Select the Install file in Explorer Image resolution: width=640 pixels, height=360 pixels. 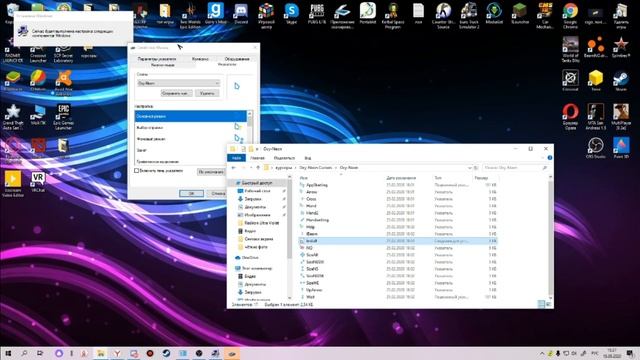(x=398, y=241)
